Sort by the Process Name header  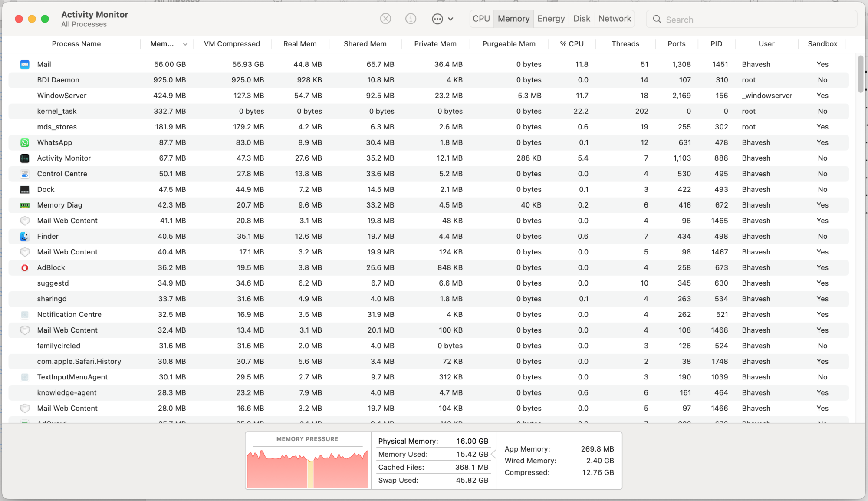pyautogui.click(x=76, y=44)
